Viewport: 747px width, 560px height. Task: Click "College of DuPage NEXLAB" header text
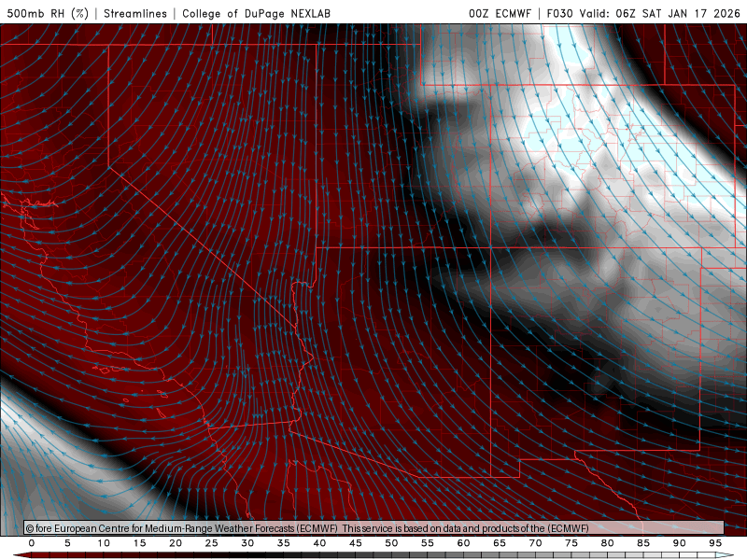pyautogui.click(x=256, y=13)
